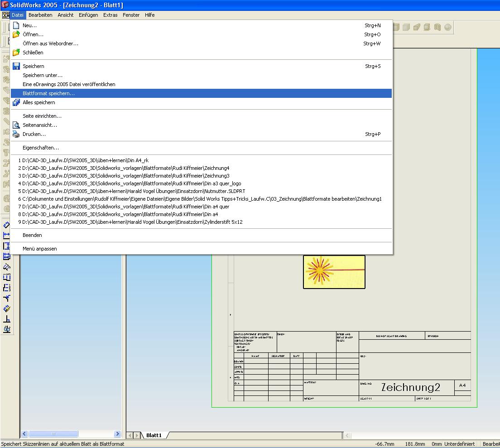This screenshot has width=500, height=448.
Task: Click the shaded cube view icon
Action: pyautogui.click(x=406, y=27)
